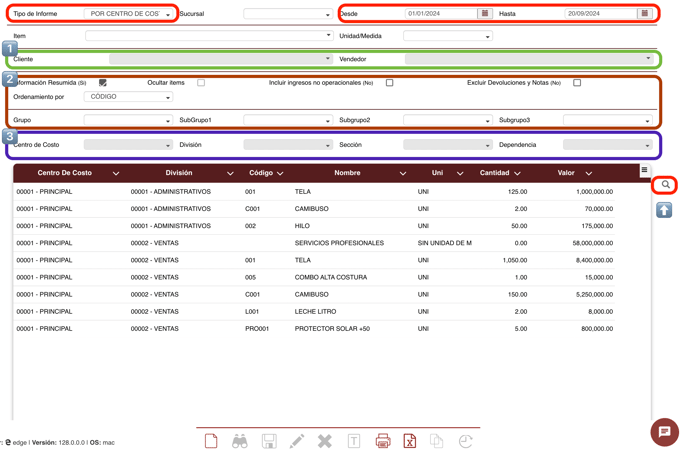The image size is (688, 451).
Task: Click the T text icon in bottom toolbar
Action: tap(354, 441)
